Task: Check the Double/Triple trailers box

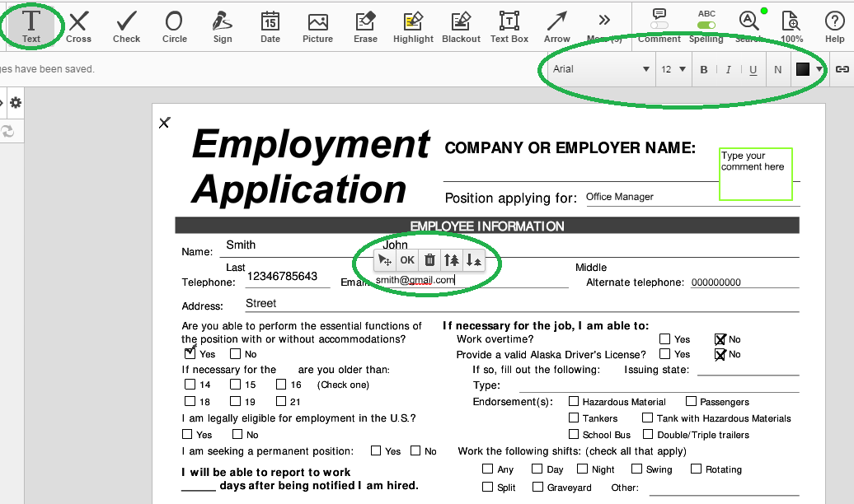Action: (x=648, y=434)
